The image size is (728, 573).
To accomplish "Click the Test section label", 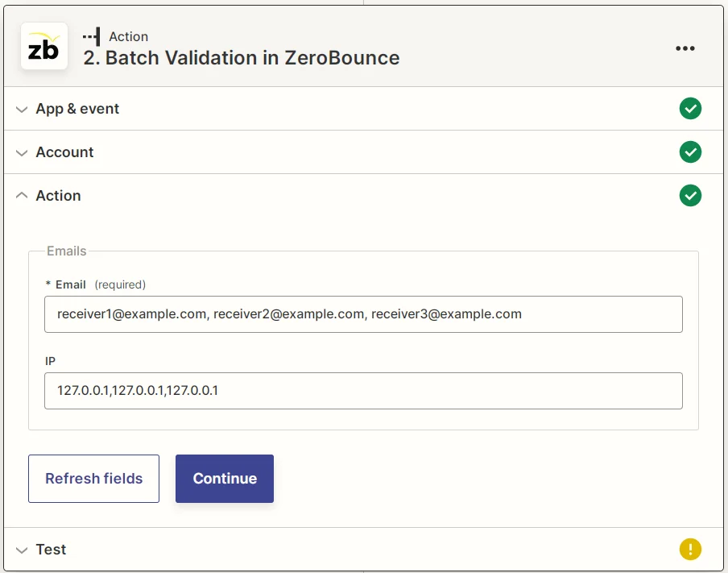I will (51, 549).
